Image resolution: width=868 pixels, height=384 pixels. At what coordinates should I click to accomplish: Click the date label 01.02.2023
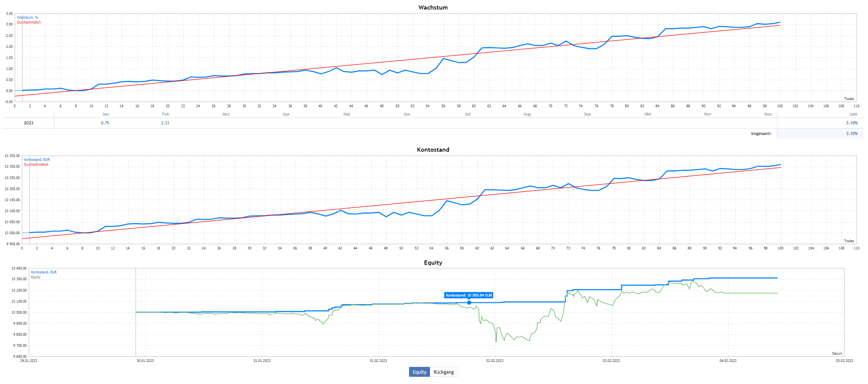(x=378, y=361)
